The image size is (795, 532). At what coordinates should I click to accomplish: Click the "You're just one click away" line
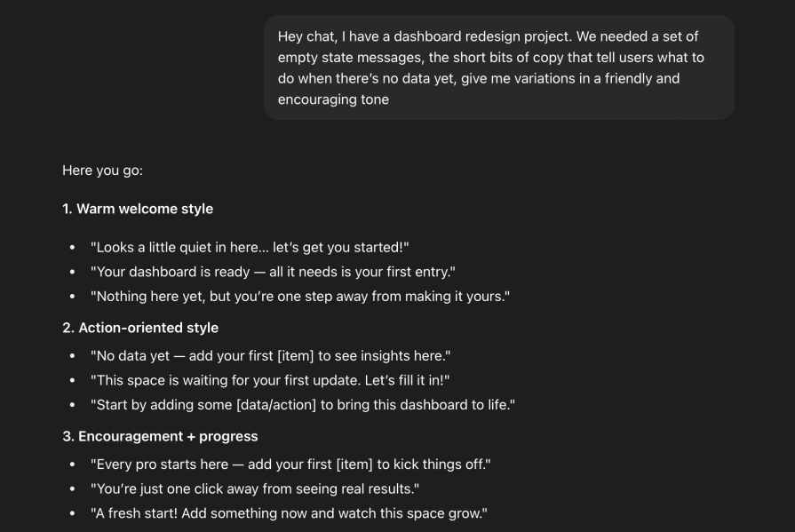[x=255, y=488]
